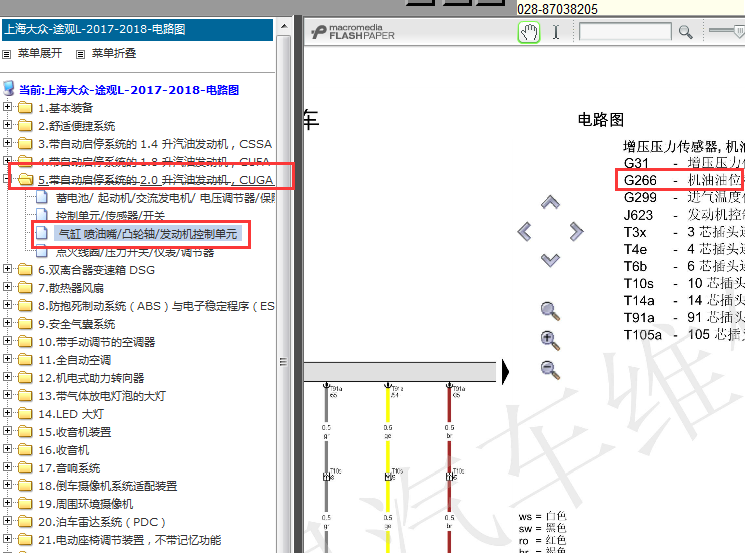Image resolution: width=745 pixels, height=553 pixels.
Task: Select the text selection cursor tool
Action: tap(556, 32)
